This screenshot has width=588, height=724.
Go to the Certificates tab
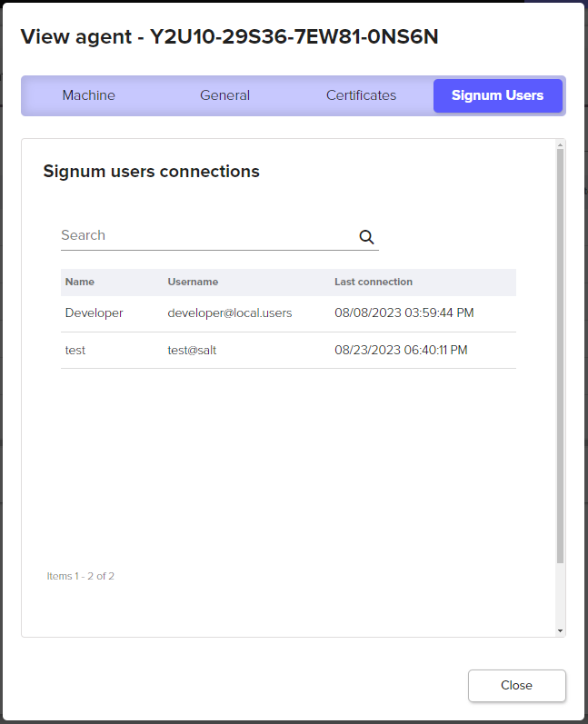click(x=361, y=95)
